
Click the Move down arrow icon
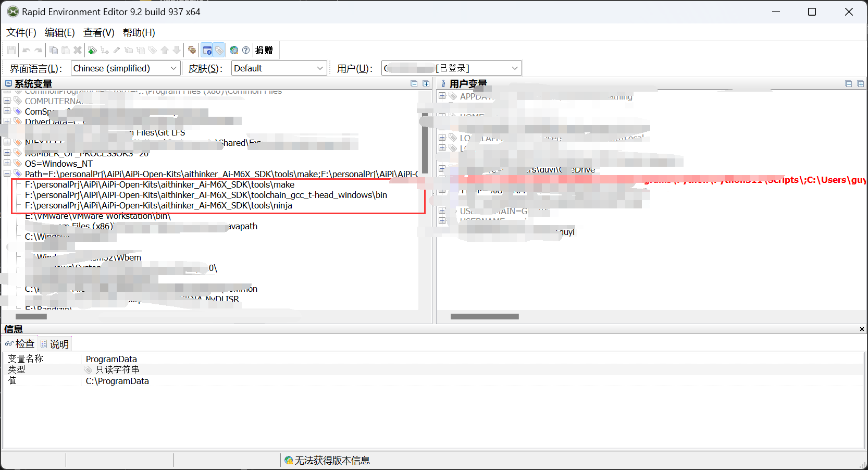coord(177,50)
